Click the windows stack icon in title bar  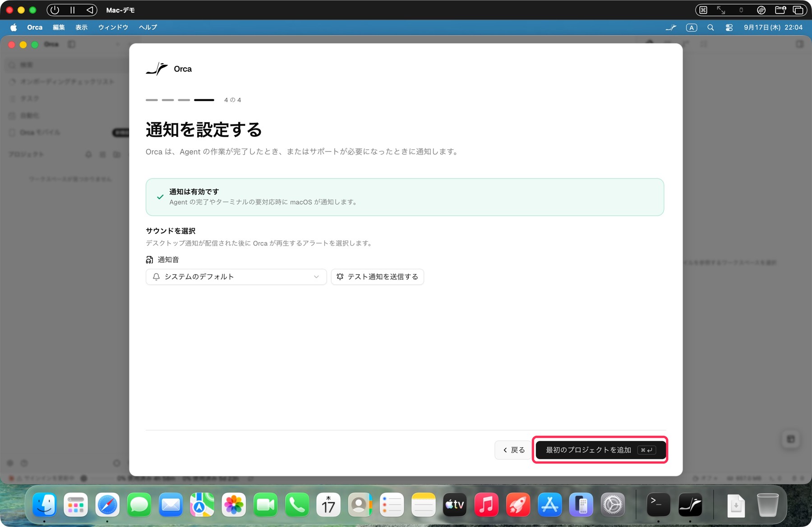pos(798,10)
